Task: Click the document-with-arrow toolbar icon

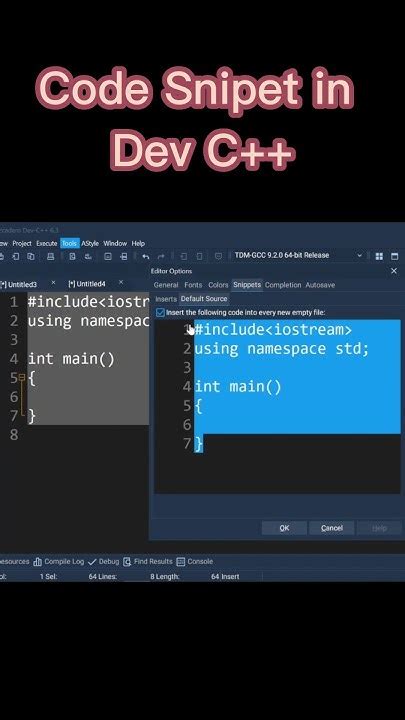Action: [15, 256]
